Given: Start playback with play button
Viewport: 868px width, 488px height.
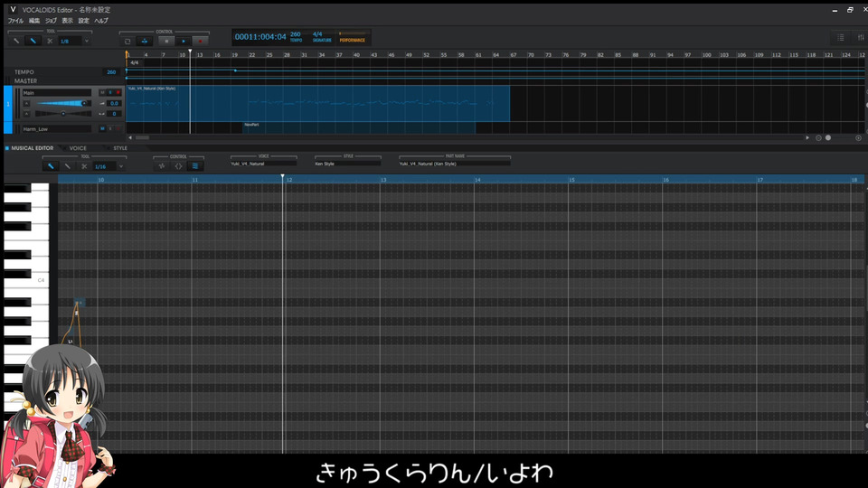Looking at the screenshot, I should pos(184,41).
